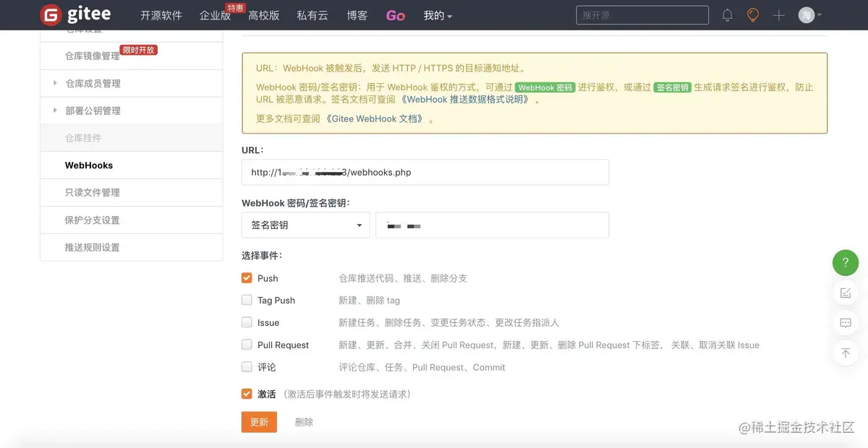The width and height of the screenshot is (868, 448).
Task: Open the 我的 dropdown menu
Action: point(438,15)
